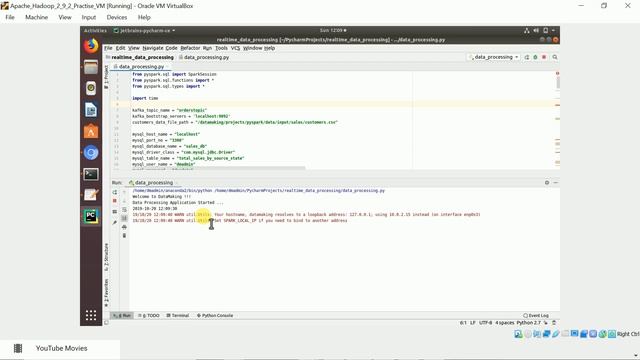Image resolution: width=640 pixels, height=360 pixels.
Task: Click Activities in the Ubuntu top bar
Action: [x=95, y=31]
